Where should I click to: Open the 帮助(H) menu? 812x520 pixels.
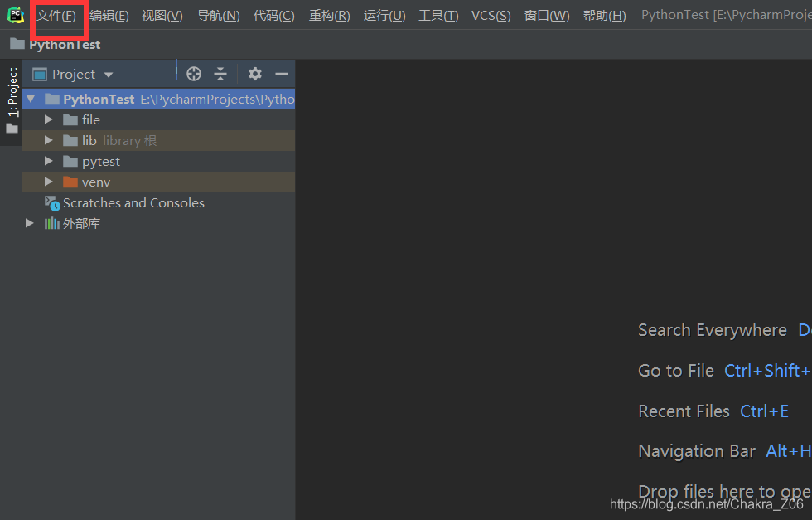tap(604, 16)
